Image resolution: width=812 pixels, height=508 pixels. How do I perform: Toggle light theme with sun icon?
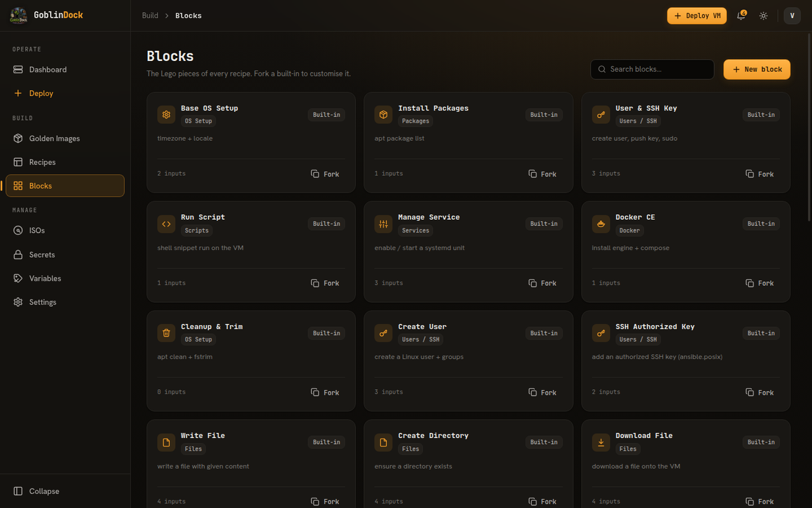pyautogui.click(x=763, y=15)
